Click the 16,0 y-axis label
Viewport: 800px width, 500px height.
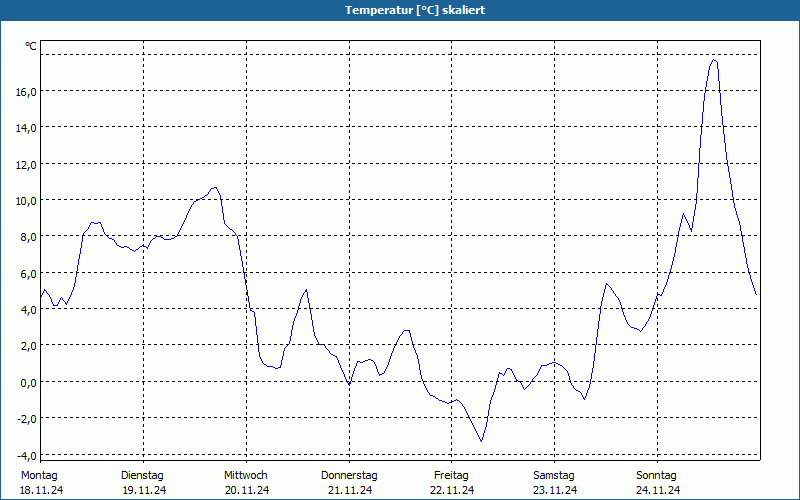26,92
